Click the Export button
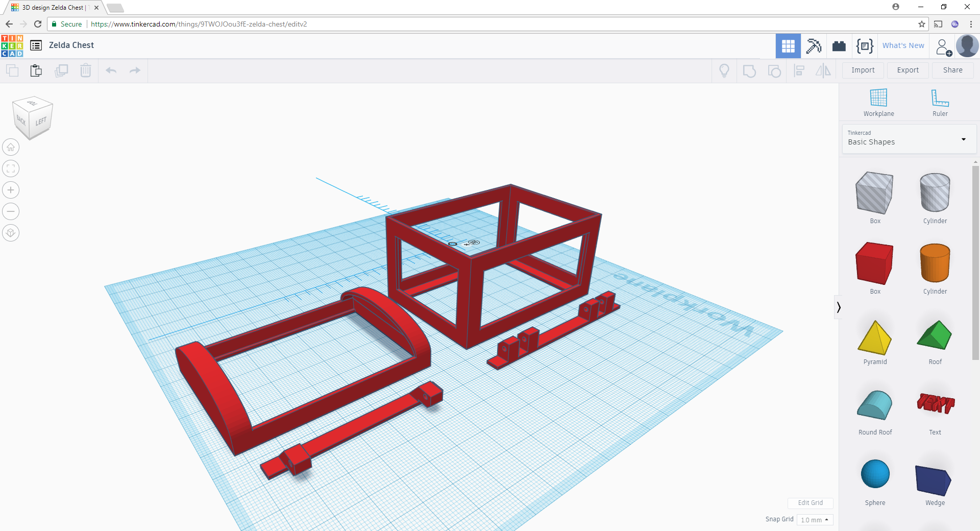980x531 pixels. click(x=908, y=70)
